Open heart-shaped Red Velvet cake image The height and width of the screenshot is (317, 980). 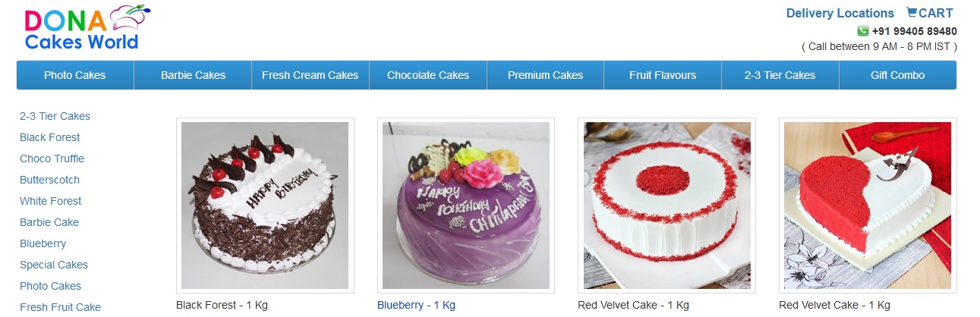click(x=868, y=206)
